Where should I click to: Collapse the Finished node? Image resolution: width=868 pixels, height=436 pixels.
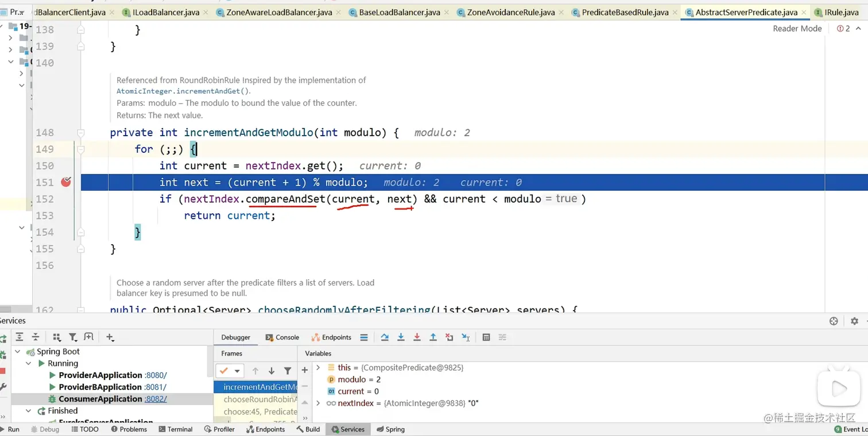tap(28, 411)
